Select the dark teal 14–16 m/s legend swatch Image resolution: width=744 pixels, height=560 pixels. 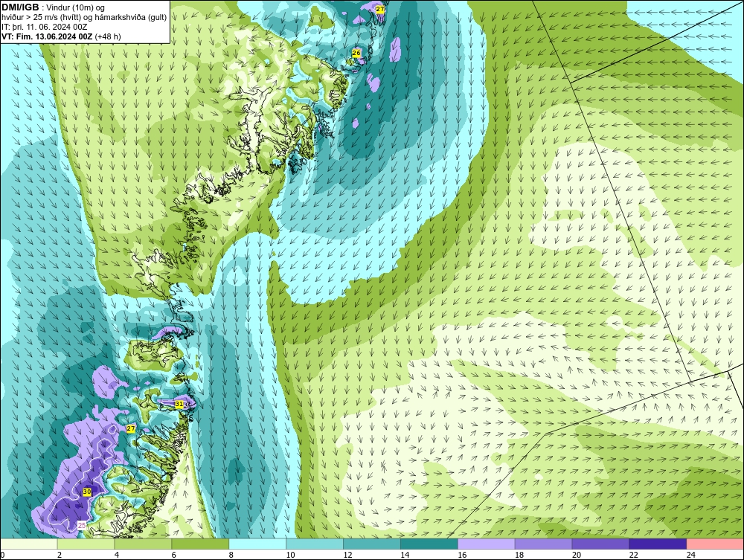[x=429, y=544]
